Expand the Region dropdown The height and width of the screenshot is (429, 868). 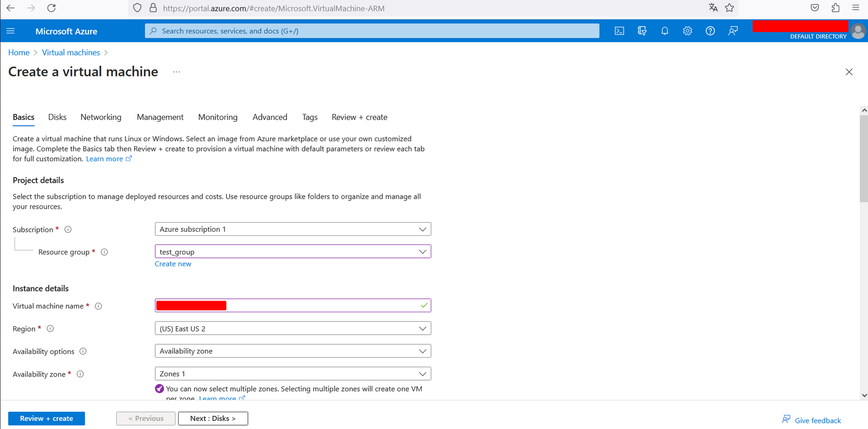click(x=293, y=328)
